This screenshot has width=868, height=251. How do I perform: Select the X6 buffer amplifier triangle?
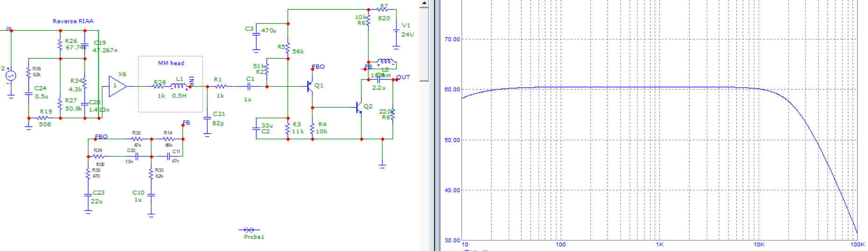[118, 86]
